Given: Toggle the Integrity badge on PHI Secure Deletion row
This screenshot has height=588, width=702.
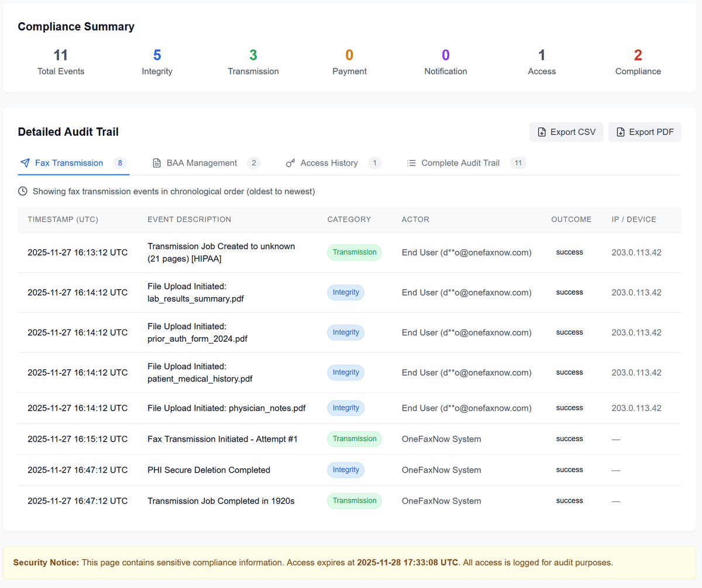Looking at the screenshot, I should (x=345, y=470).
